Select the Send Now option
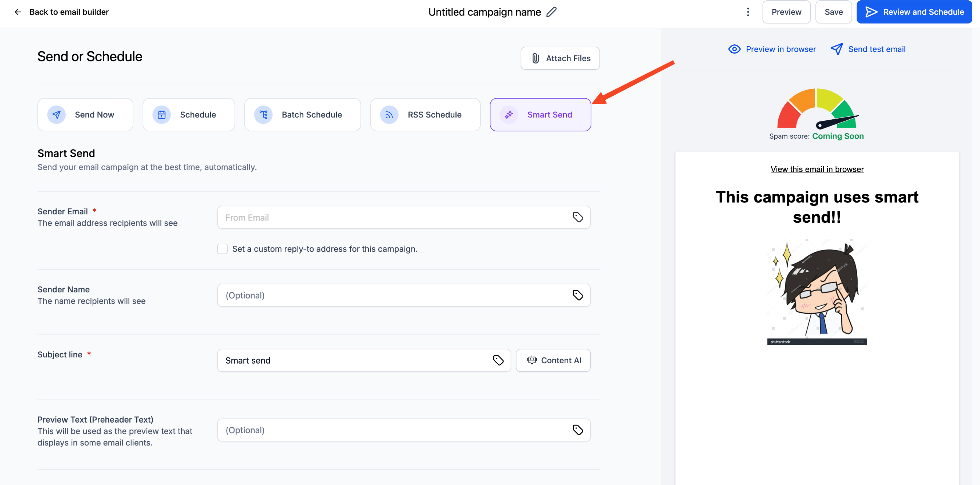Image resolution: width=980 pixels, height=485 pixels. 85,114
